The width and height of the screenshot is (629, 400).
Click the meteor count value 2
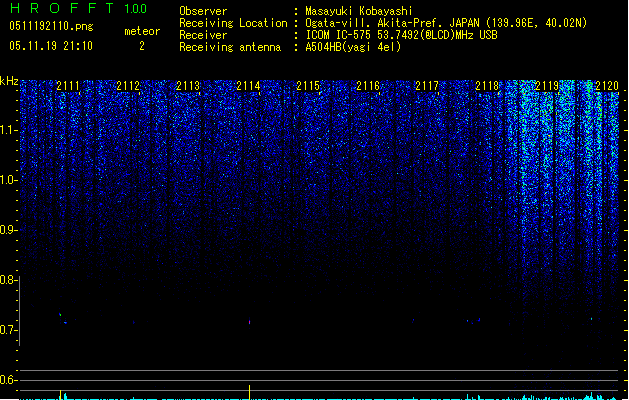pos(142,46)
